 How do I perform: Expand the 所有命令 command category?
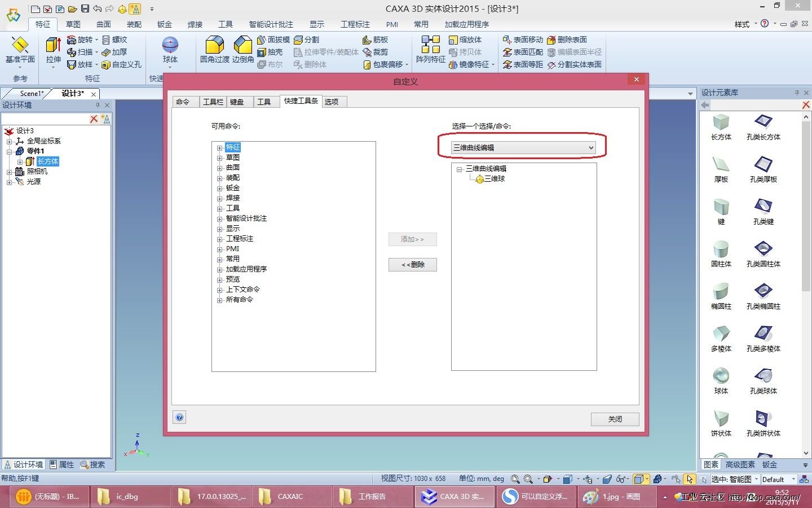[x=220, y=300]
